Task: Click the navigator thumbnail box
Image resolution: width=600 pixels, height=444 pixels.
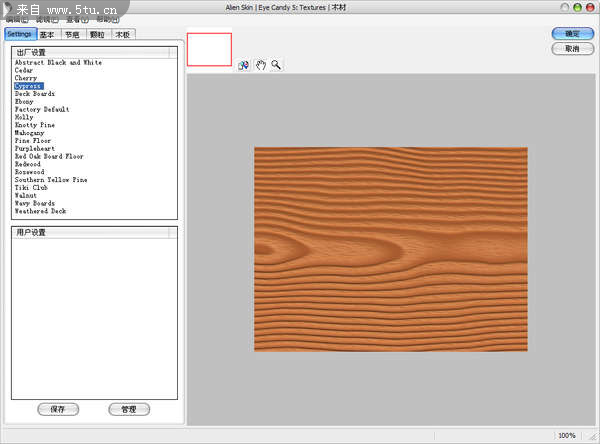Action: (x=209, y=50)
